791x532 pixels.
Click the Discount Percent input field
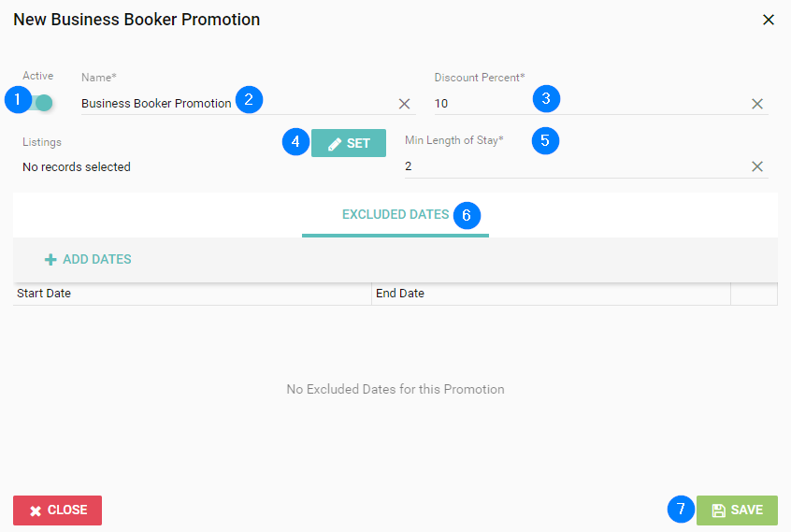click(x=590, y=104)
